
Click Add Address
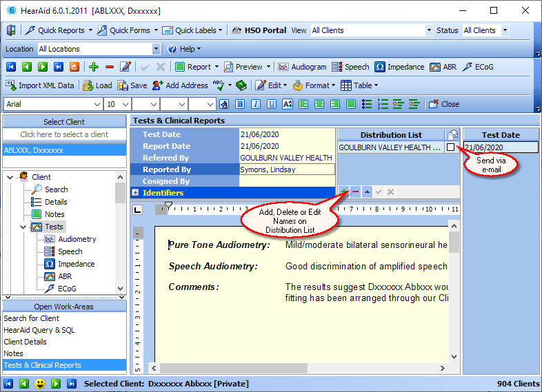(180, 85)
